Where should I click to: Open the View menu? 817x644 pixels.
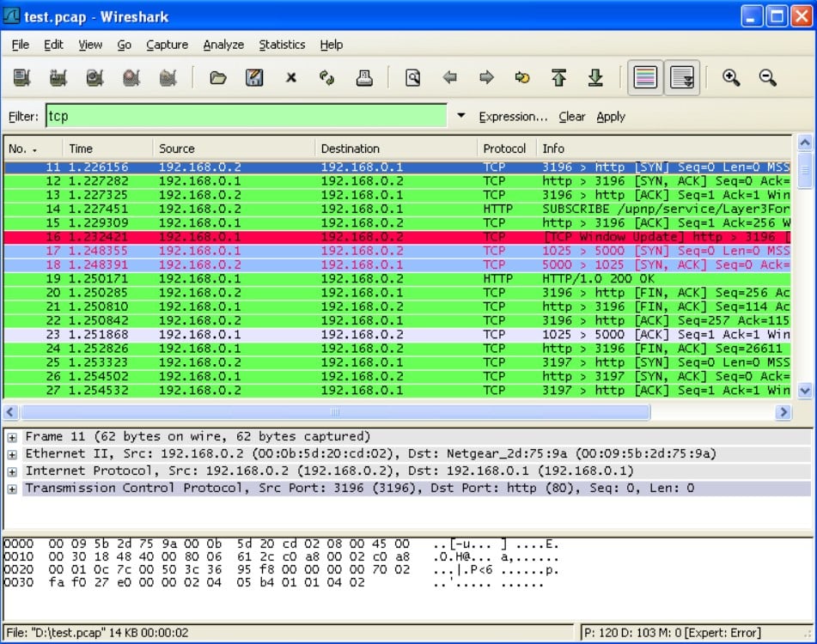click(x=90, y=45)
